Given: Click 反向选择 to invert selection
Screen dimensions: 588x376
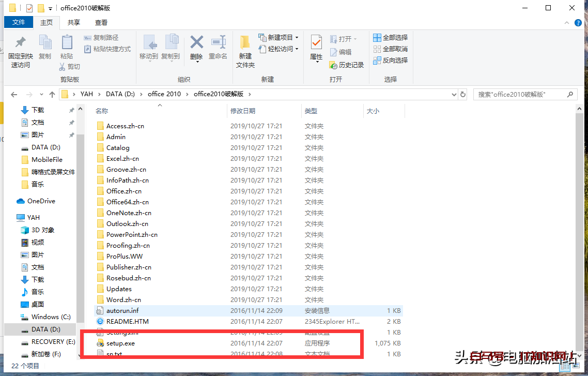Looking at the screenshot, I should tap(391, 61).
